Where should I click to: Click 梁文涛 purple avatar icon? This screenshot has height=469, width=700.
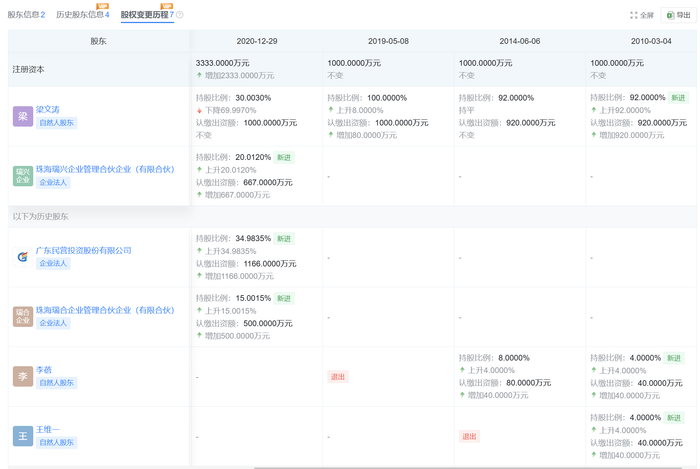tap(23, 116)
